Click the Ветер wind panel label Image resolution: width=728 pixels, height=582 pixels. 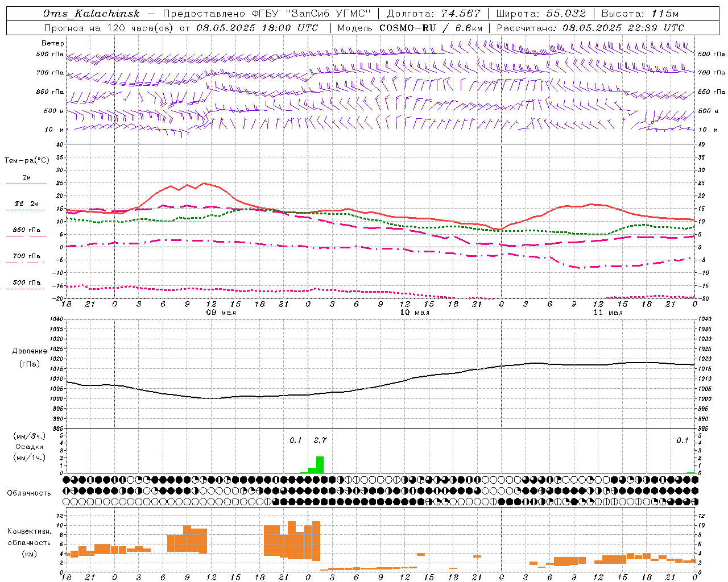(x=53, y=43)
